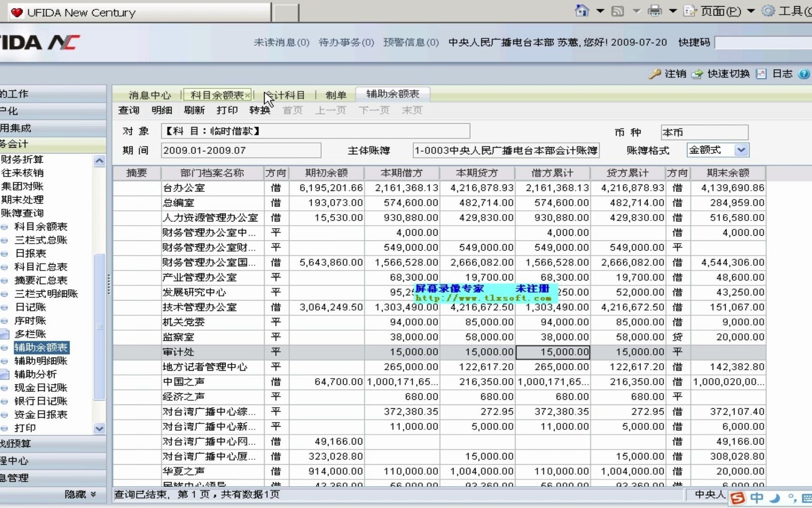Open 三栏式总账 in the sidebar
The image size is (812, 508).
40,240
